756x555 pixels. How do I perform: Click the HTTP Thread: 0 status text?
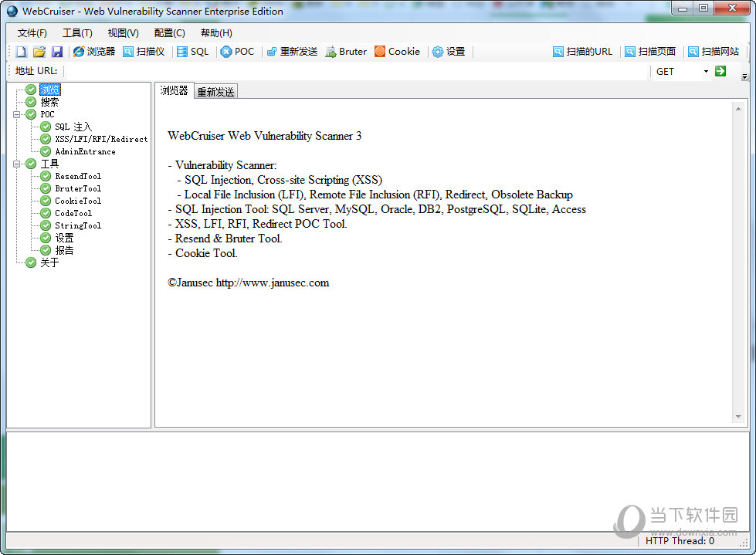coord(680,541)
